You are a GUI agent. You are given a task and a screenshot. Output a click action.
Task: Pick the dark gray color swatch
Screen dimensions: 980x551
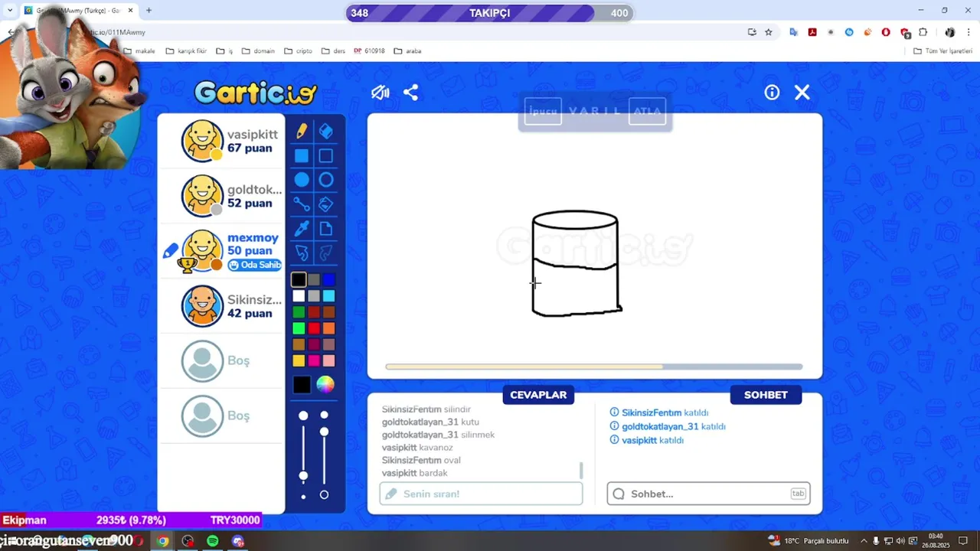(314, 280)
